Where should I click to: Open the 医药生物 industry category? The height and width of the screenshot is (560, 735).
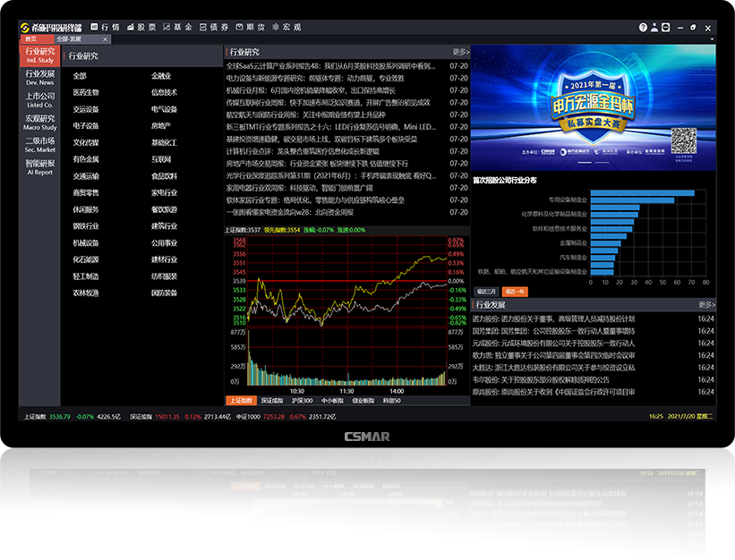point(85,92)
